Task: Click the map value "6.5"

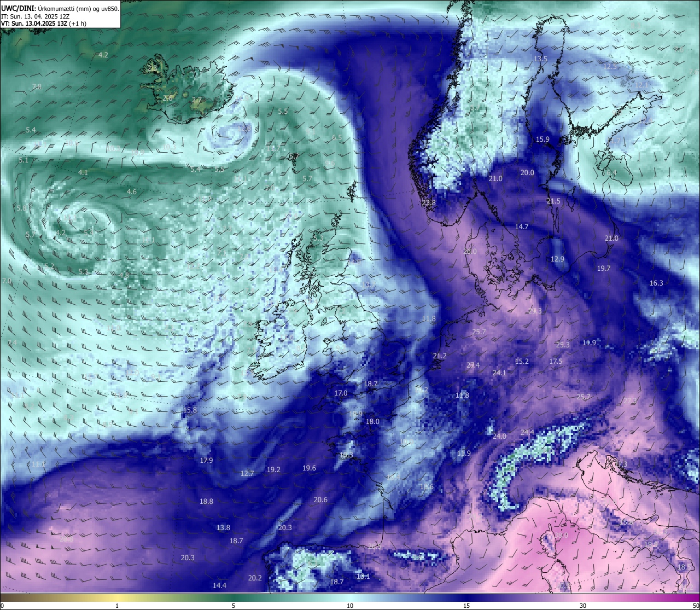Action: coord(337,138)
